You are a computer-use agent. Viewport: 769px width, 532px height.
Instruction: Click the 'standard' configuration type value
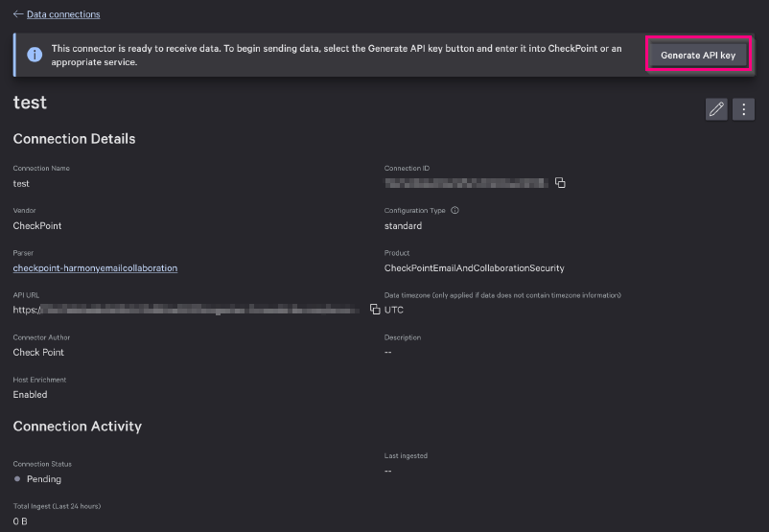[x=403, y=226]
